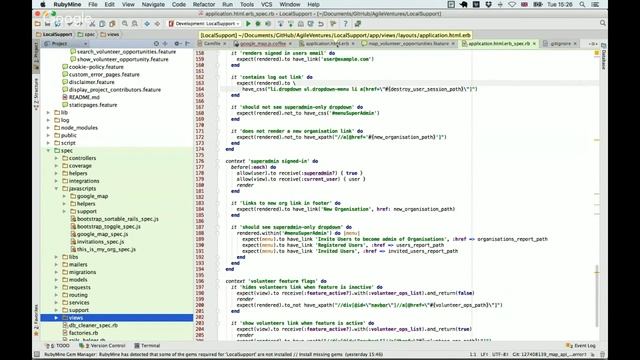Viewport: 640px width, 360px height.
Task: Click the Hide Project panel icon
Action: [187, 43]
